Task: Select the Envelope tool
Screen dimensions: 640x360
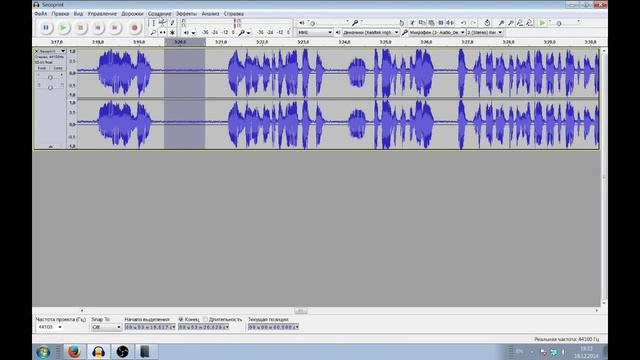Action: coord(162,23)
